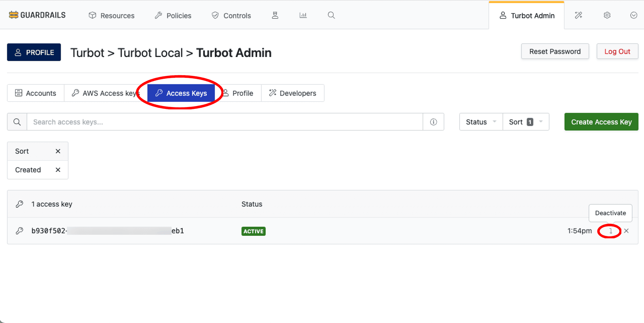Type in the search access keys field
The height and width of the screenshot is (323, 644).
(x=220, y=122)
